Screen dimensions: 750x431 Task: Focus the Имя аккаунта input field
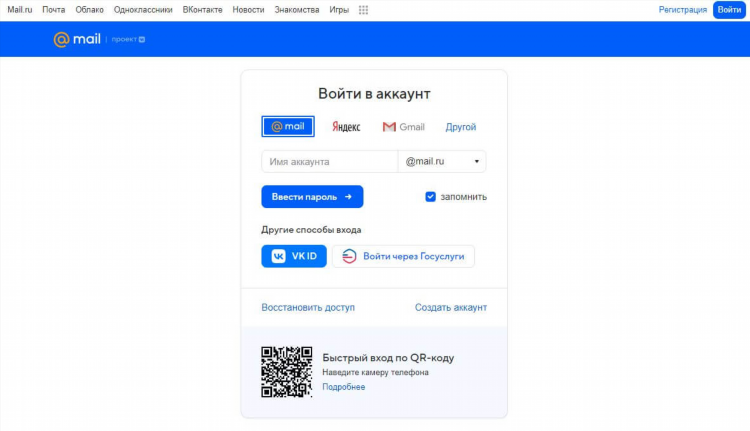click(330, 162)
